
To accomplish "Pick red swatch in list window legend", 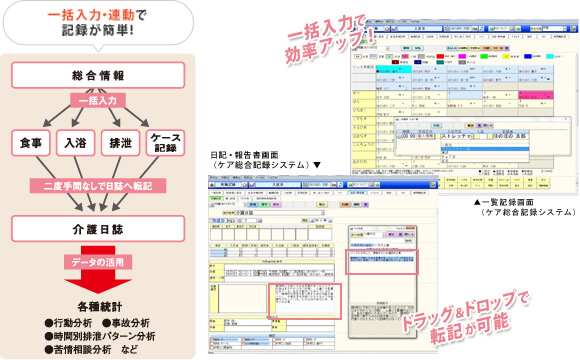I will pyautogui.click(x=441, y=56).
